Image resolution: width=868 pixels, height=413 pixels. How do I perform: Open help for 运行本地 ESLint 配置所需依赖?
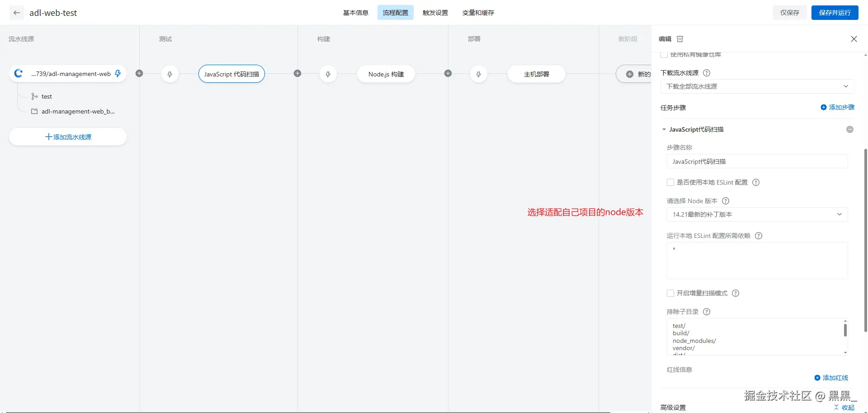(759, 236)
